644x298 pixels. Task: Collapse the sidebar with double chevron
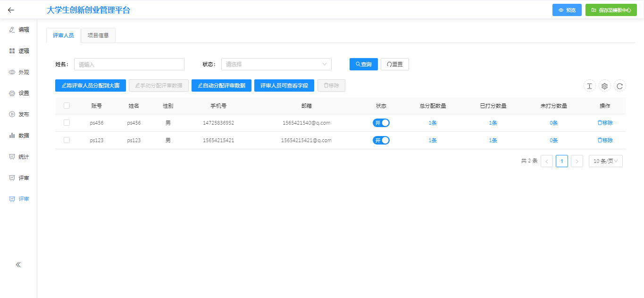click(18, 264)
